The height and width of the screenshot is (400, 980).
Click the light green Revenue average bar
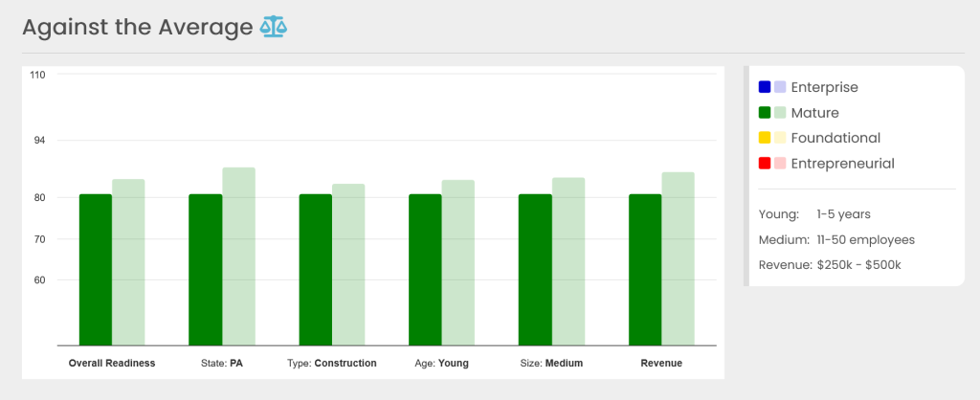(x=678, y=258)
